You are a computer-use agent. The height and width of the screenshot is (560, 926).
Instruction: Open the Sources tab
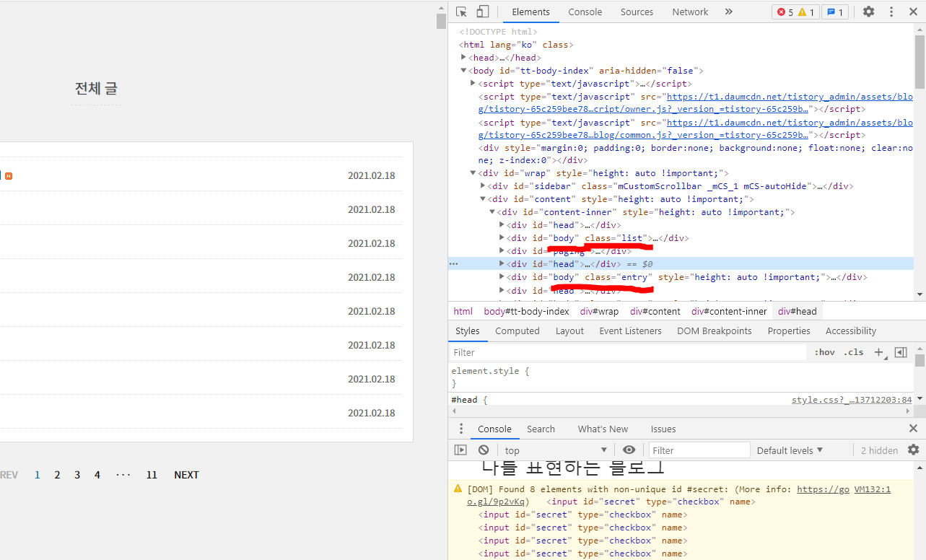point(637,12)
